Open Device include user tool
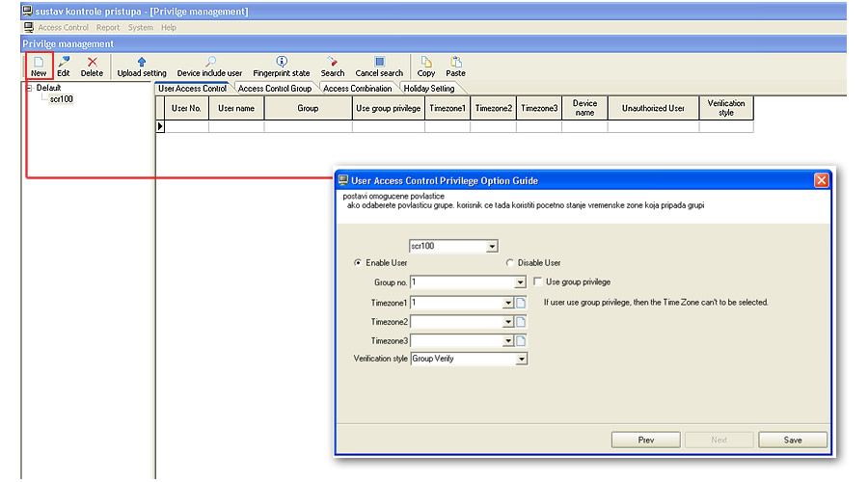The image size is (868, 482). [209, 66]
